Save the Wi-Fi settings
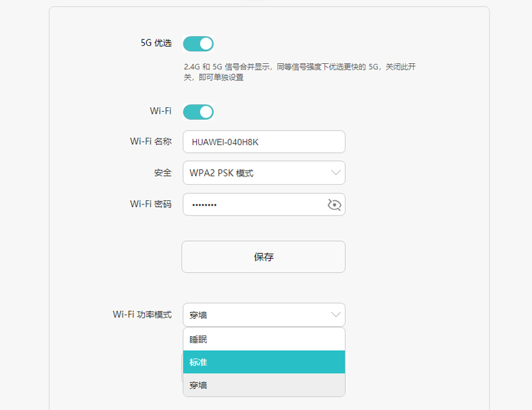Viewport: 532px width, 410px height. 263,256
